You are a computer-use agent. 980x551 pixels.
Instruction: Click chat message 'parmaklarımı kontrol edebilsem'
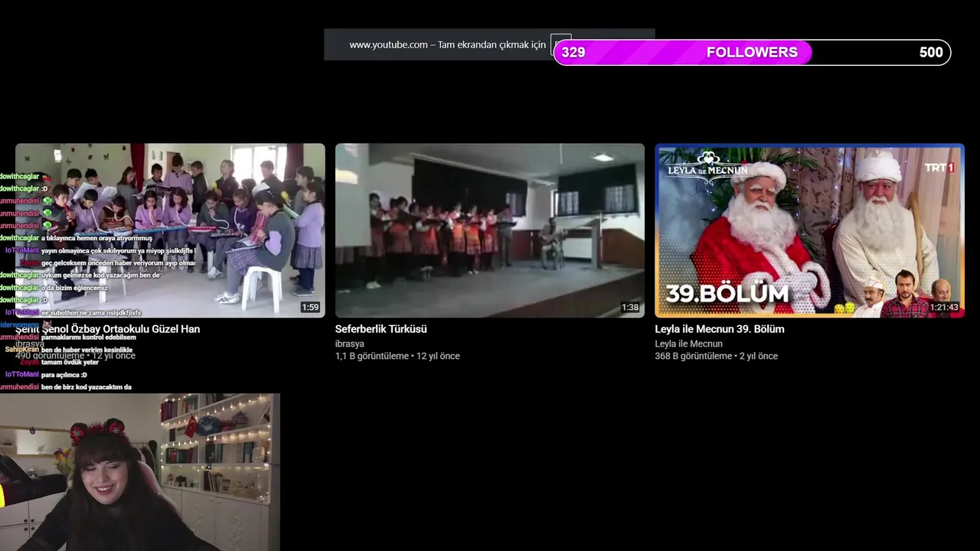click(x=89, y=337)
